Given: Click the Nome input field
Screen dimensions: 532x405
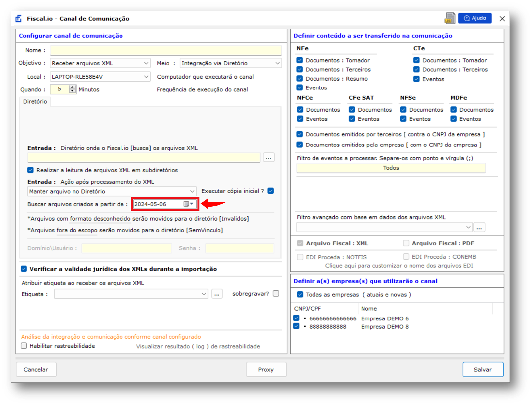Looking at the screenshot, I should point(166,50).
